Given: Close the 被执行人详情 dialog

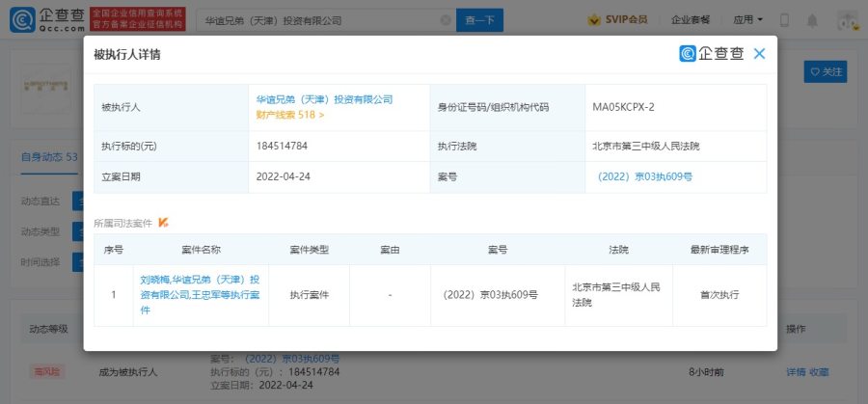Looking at the screenshot, I should [759, 54].
